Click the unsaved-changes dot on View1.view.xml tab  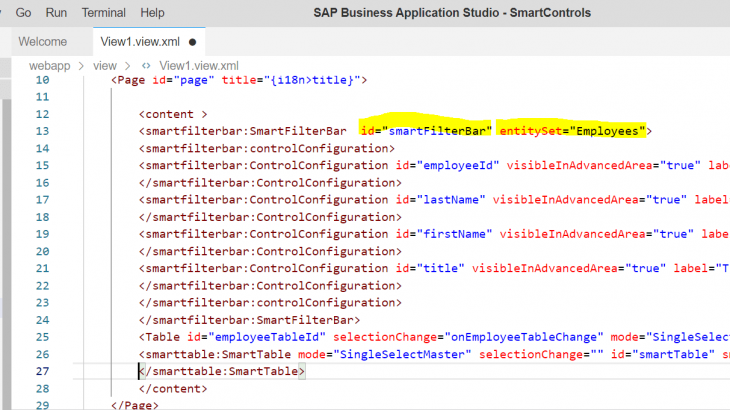(192, 42)
